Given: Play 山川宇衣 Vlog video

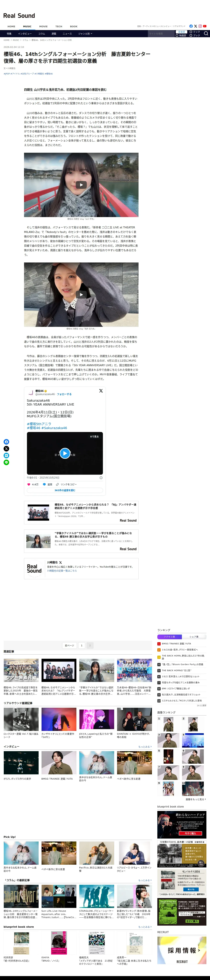Looking at the screenshot, I should (x=81, y=185).
